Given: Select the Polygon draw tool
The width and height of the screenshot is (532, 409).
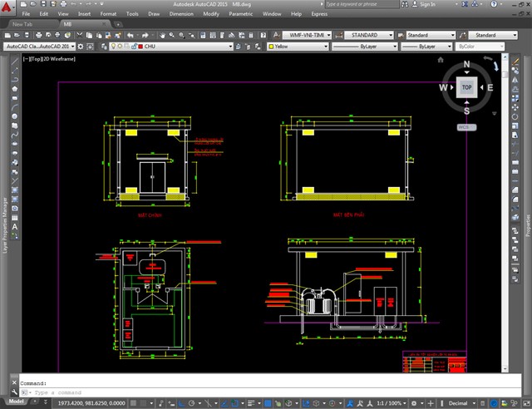Looking at the screenshot, I should point(15,89).
